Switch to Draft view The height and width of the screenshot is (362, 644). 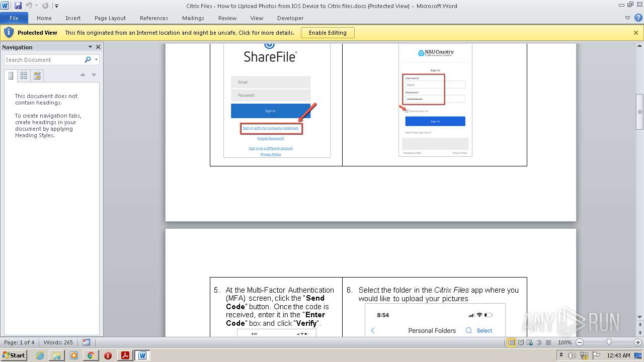[x=548, y=342]
